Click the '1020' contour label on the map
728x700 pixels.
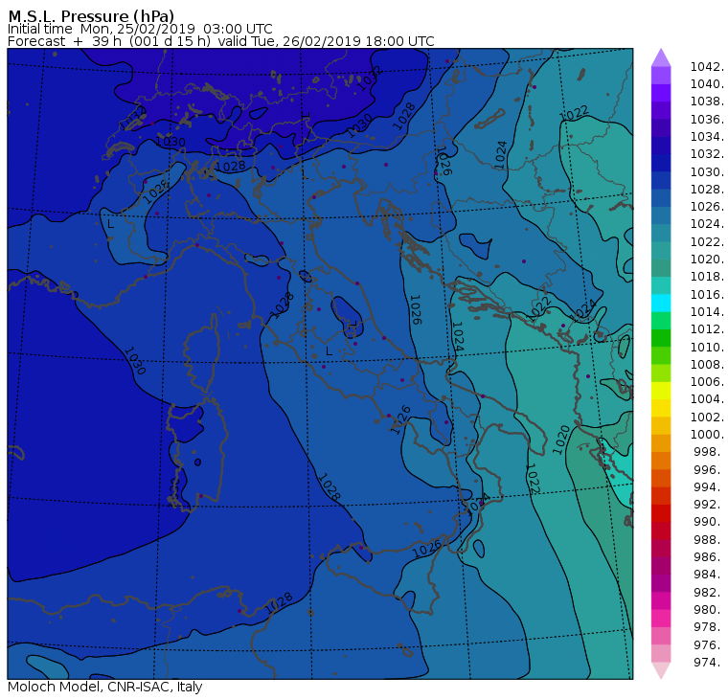pyautogui.click(x=561, y=440)
